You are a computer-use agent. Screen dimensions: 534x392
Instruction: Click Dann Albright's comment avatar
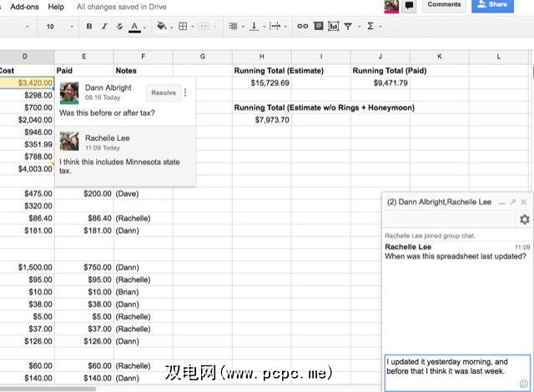[x=69, y=93]
